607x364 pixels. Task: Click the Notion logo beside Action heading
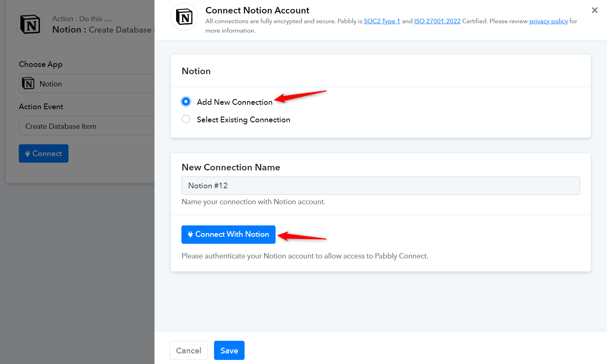(30, 24)
